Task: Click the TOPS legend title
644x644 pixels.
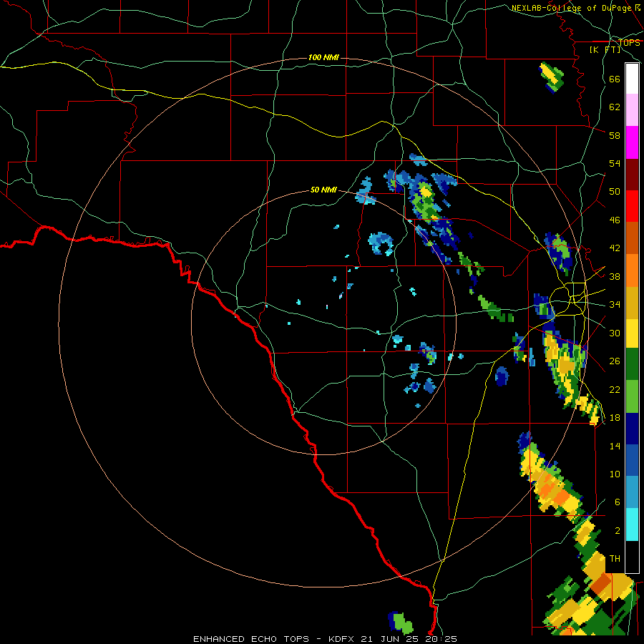Action: 629,42
